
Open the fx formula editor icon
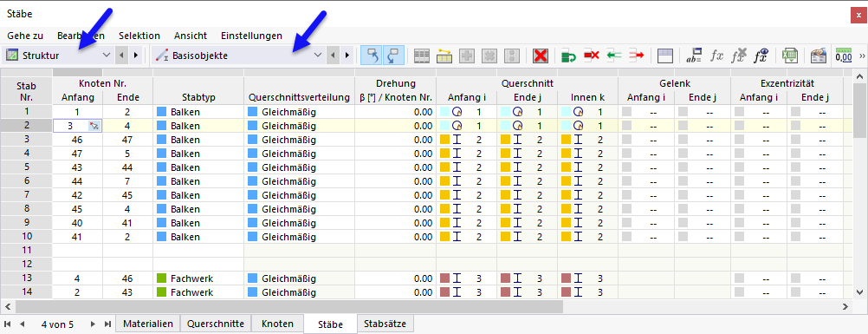pos(717,56)
